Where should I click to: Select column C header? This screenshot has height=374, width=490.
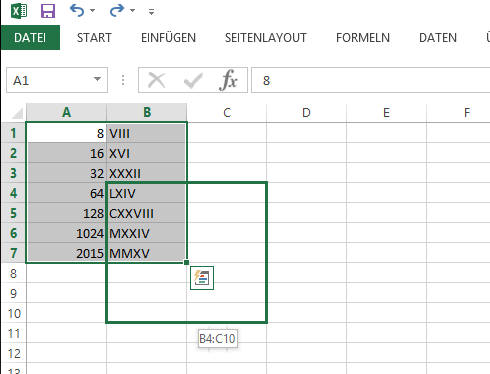[227, 113]
